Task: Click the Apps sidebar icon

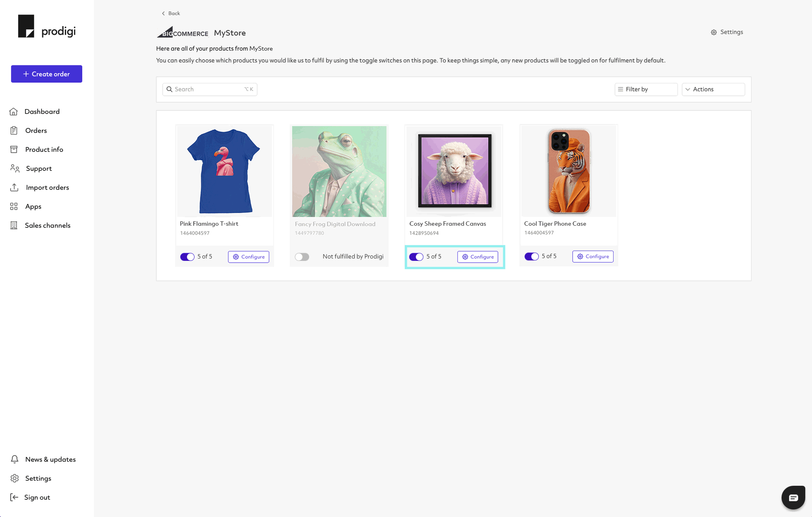Action: click(14, 206)
